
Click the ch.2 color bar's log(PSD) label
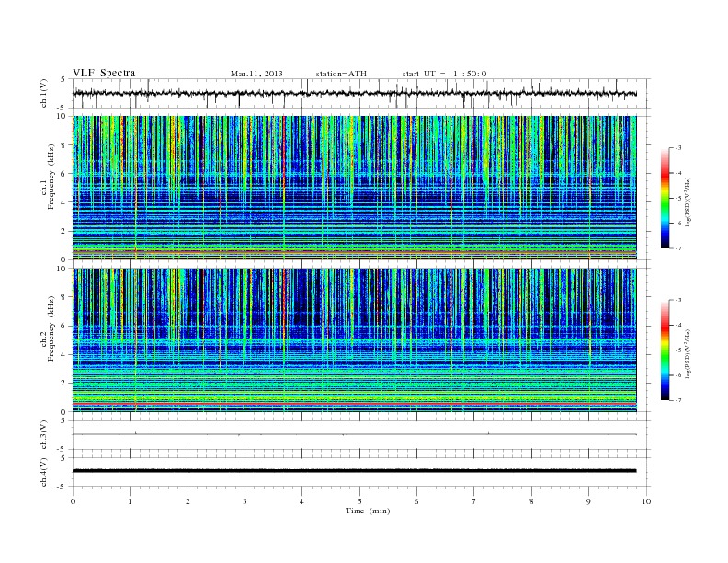tap(688, 354)
